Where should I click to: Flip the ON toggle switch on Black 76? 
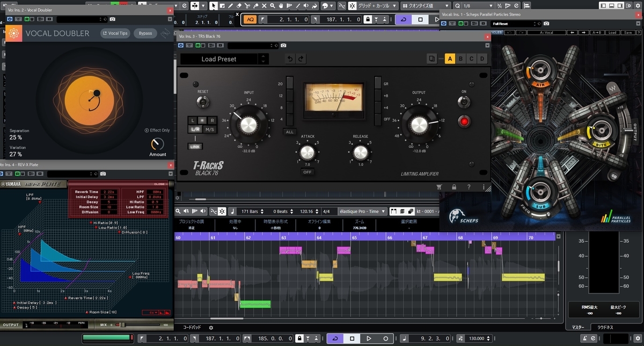[x=463, y=101]
